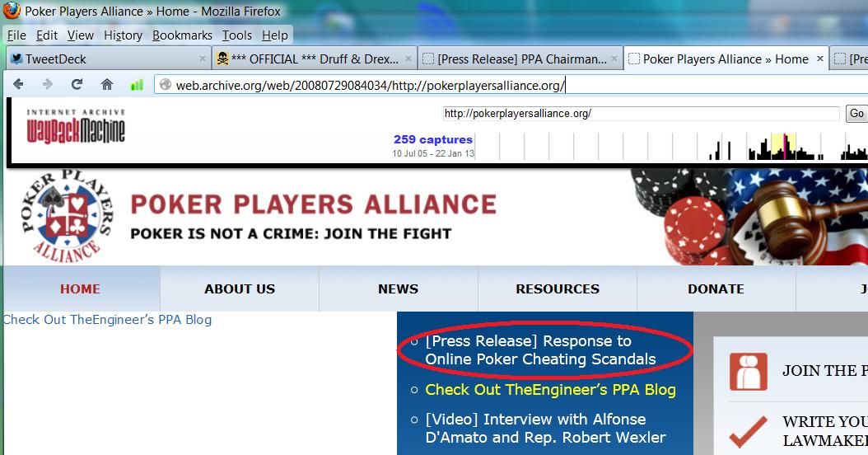The width and height of the screenshot is (868, 455).
Task: Open the Help menu
Action: [x=274, y=35]
